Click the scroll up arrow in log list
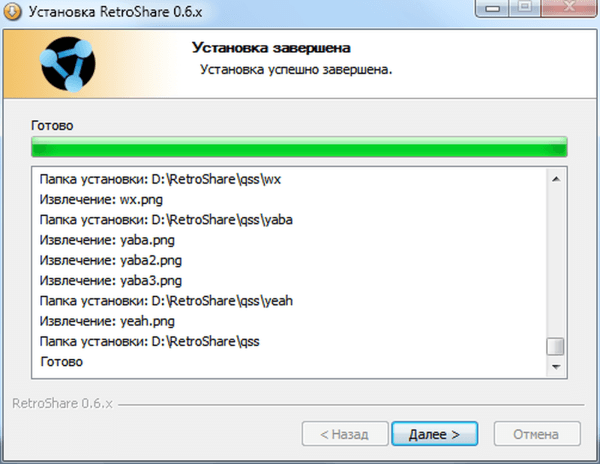Image resolution: width=600 pixels, height=464 pixels. coord(556,179)
